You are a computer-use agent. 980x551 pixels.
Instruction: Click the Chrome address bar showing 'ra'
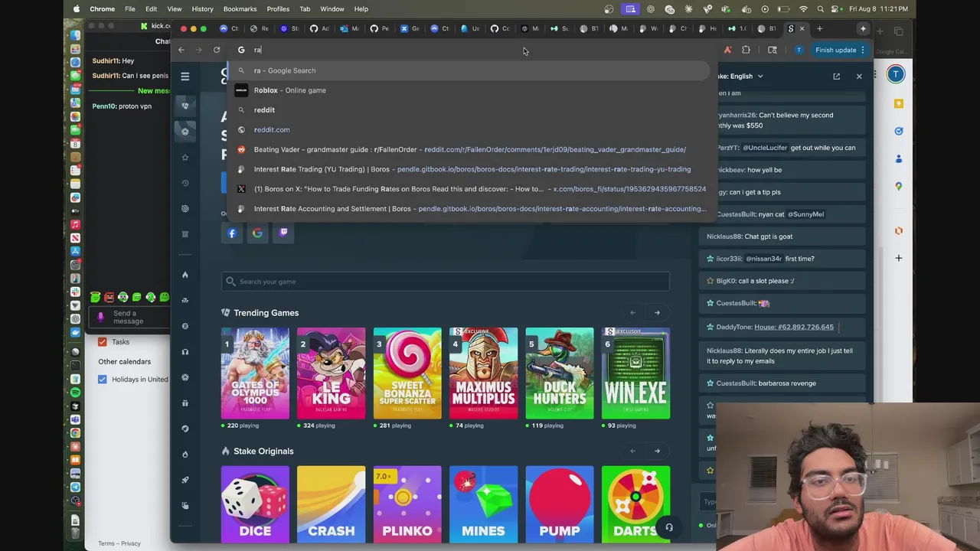[469, 50]
